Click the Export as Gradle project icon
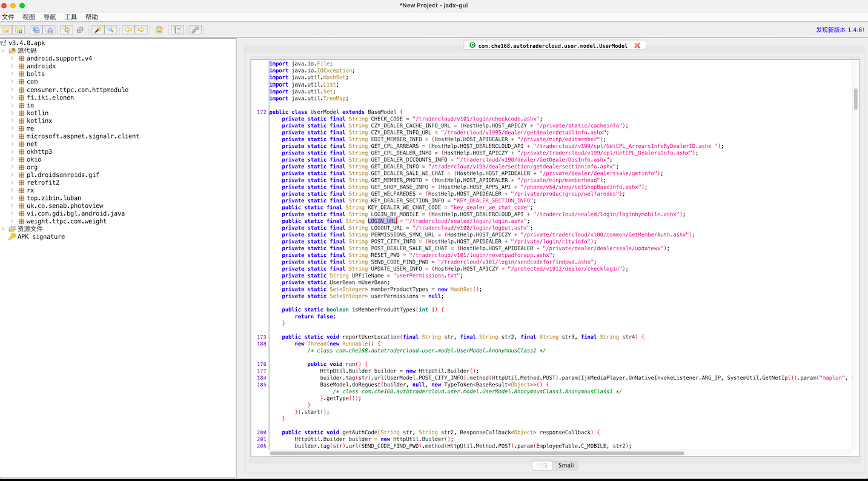The image size is (868, 481). [x=48, y=30]
